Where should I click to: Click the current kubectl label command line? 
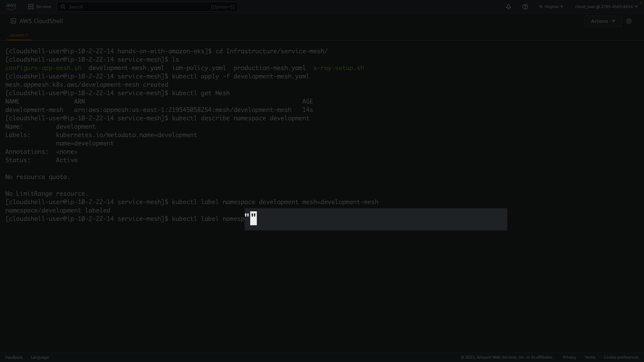[x=208, y=219]
